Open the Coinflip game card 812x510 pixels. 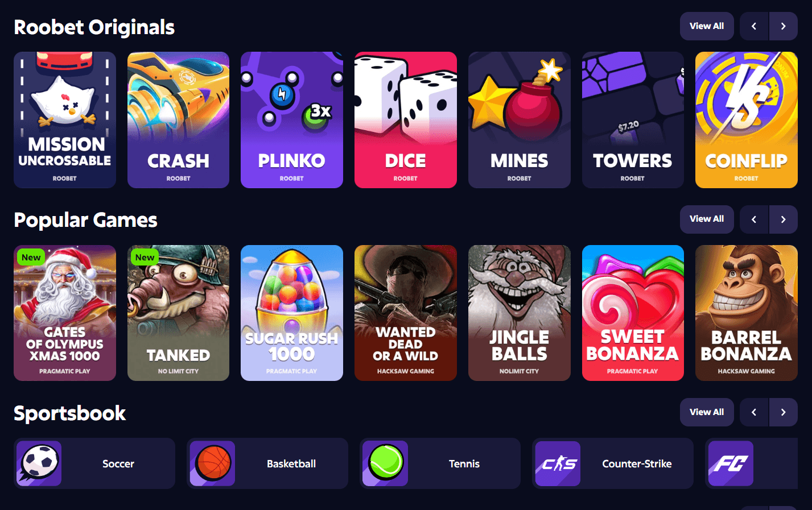pyautogui.click(x=747, y=120)
